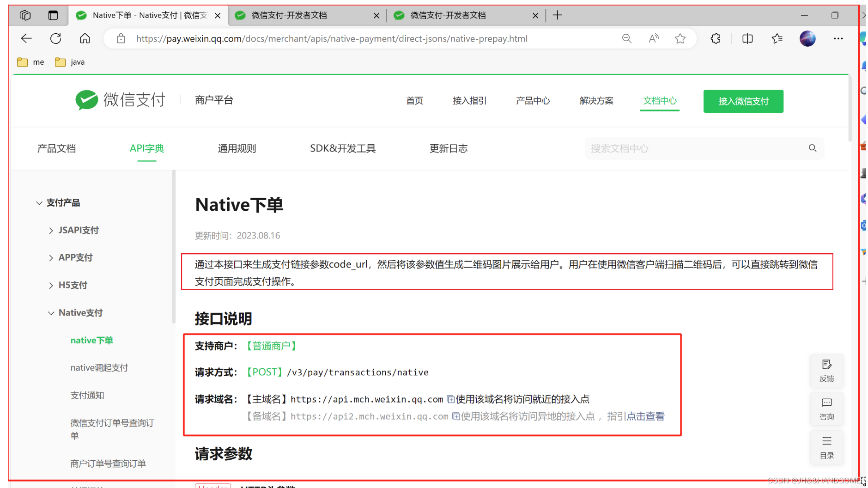Open 产品中心 navigation item

(x=533, y=101)
